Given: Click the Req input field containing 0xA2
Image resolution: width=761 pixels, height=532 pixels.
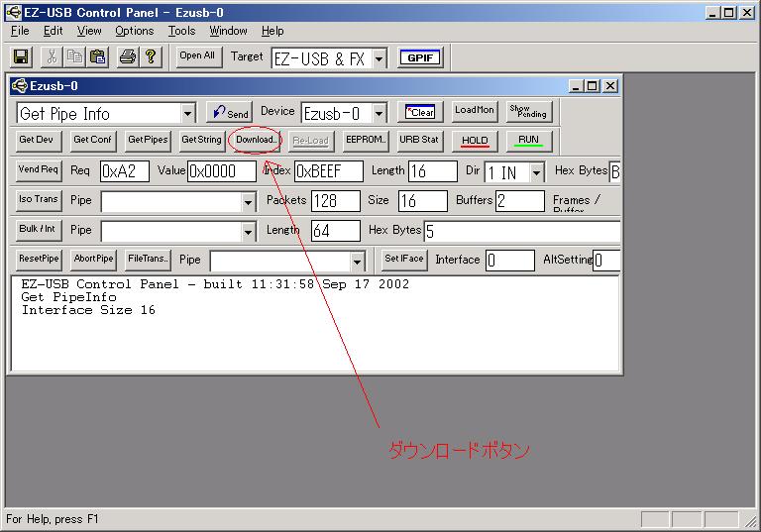Looking at the screenshot, I should [124, 171].
